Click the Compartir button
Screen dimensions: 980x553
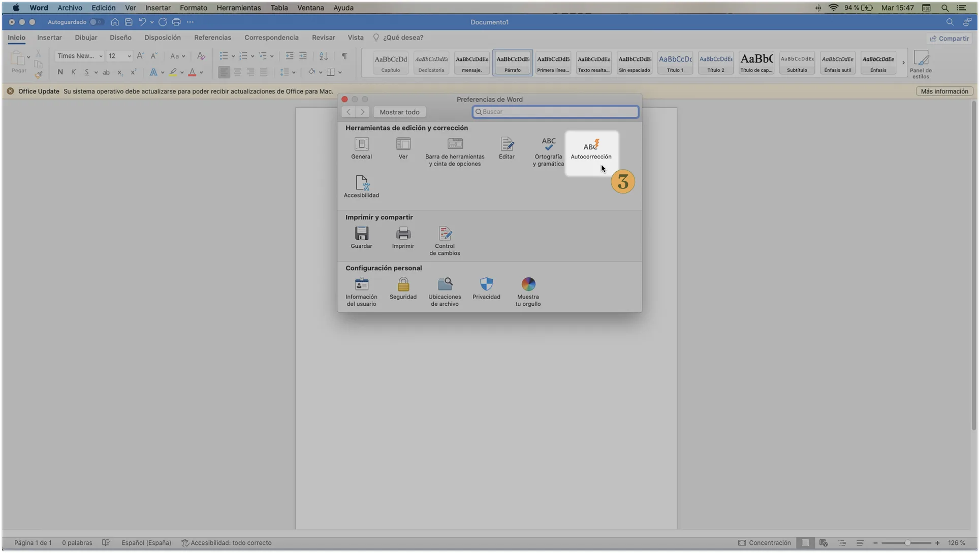pyautogui.click(x=949, y=39)
